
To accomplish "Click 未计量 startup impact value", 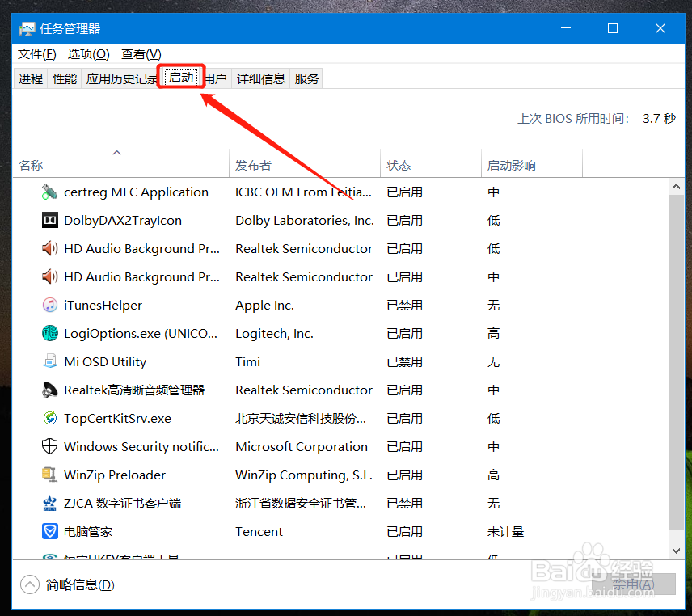I will pyautogui.click(x=505, y=531).
